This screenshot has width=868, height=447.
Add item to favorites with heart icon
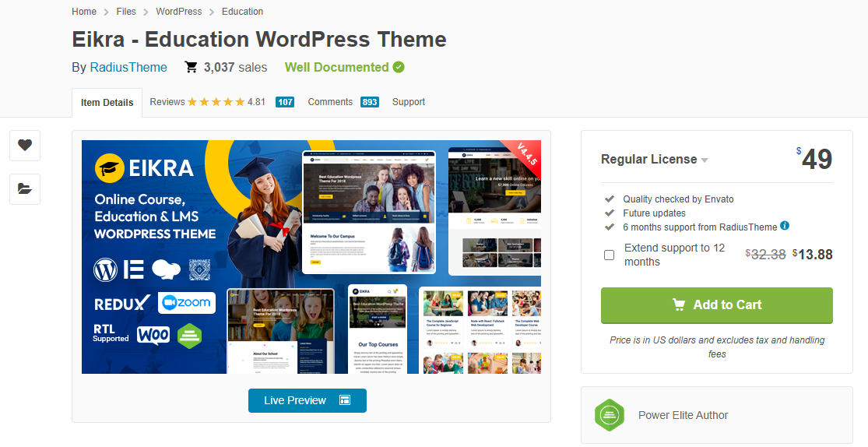[25, 145]
